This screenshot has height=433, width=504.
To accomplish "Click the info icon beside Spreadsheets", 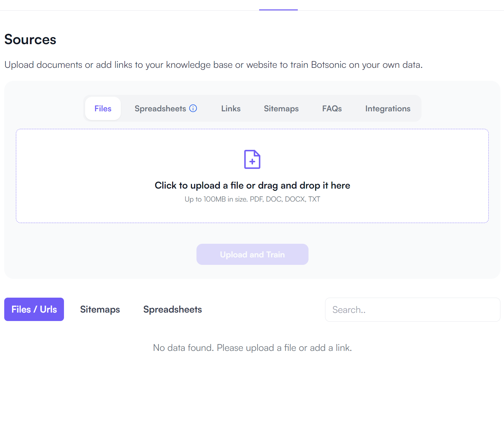I will [x=193, y=108].
